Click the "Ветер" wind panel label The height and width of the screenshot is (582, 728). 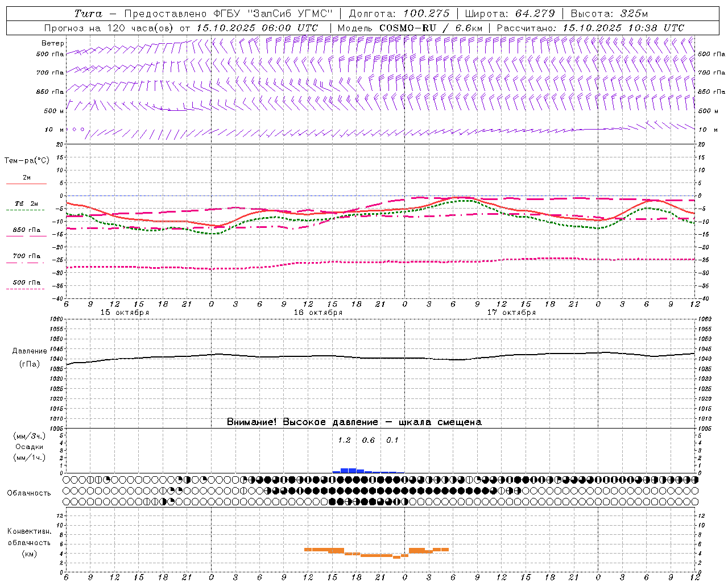click(x=52, y=43)
